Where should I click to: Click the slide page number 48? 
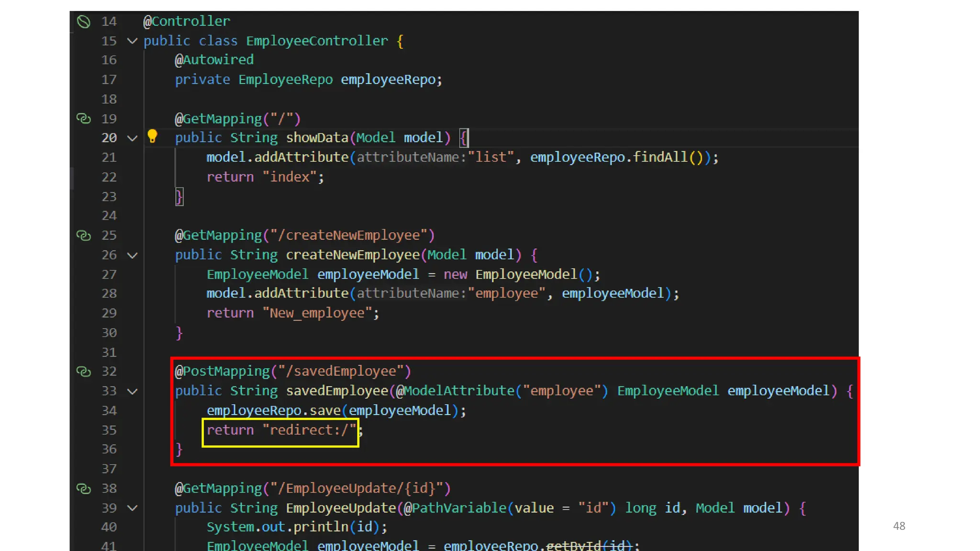coord(899,526)
